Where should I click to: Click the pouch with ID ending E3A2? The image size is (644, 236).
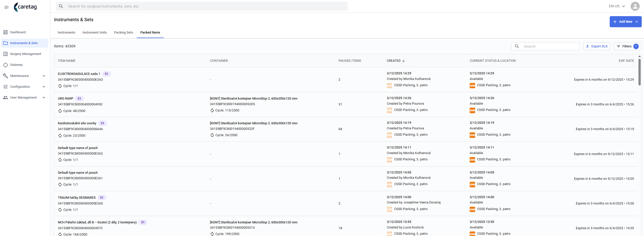click(x=80, y=154)
